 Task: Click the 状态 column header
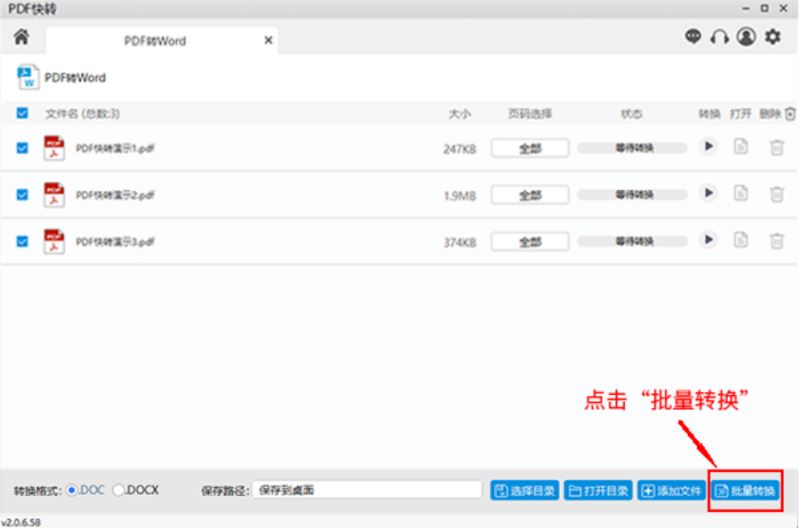click(632, 114)
